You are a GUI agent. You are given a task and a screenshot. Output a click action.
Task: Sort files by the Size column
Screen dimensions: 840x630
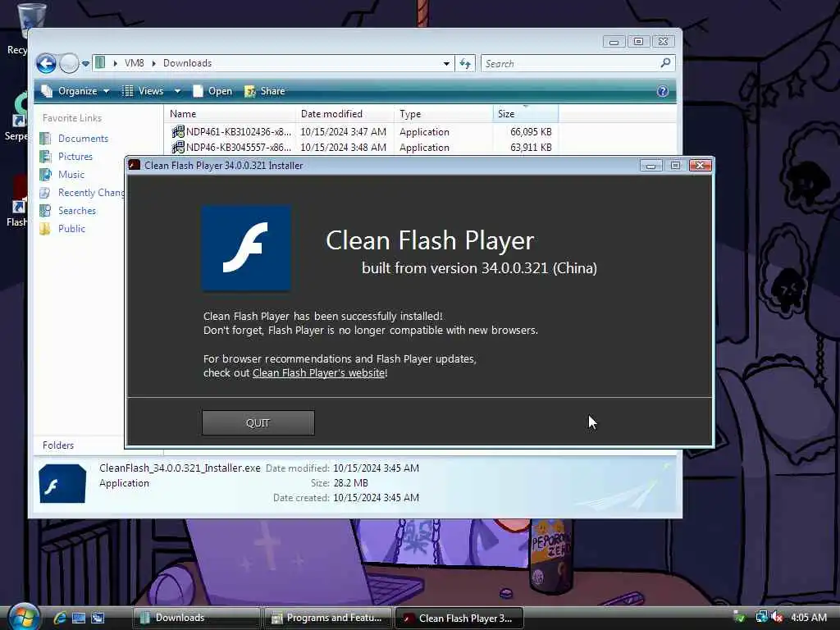tap(526, 113)
